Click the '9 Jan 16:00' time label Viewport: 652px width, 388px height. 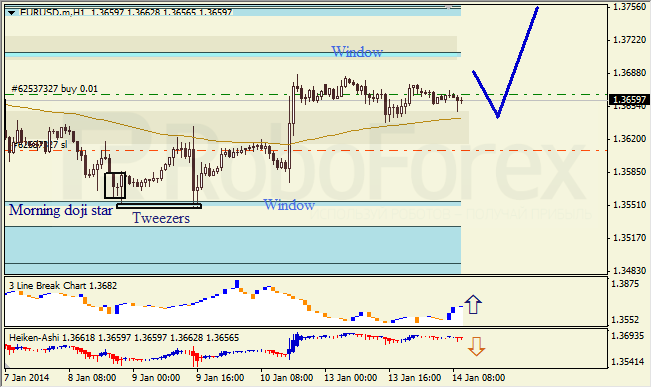click(x=220, y=378)
